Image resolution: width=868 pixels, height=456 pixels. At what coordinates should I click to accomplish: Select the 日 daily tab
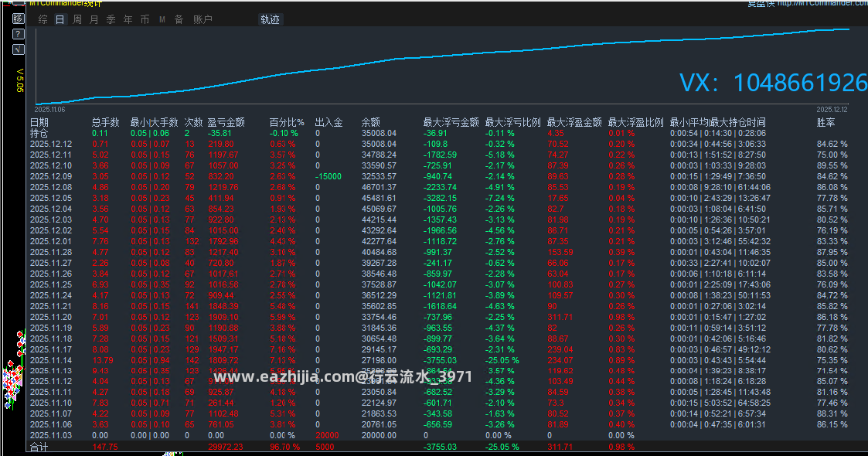point(60,19)
